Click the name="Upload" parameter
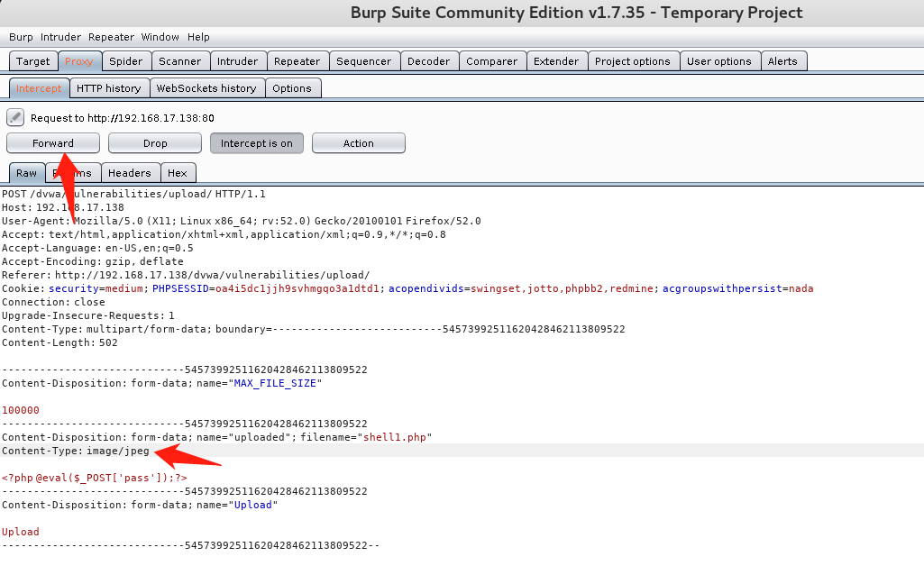This screenshot has height=584, width=924. [237, 506]
